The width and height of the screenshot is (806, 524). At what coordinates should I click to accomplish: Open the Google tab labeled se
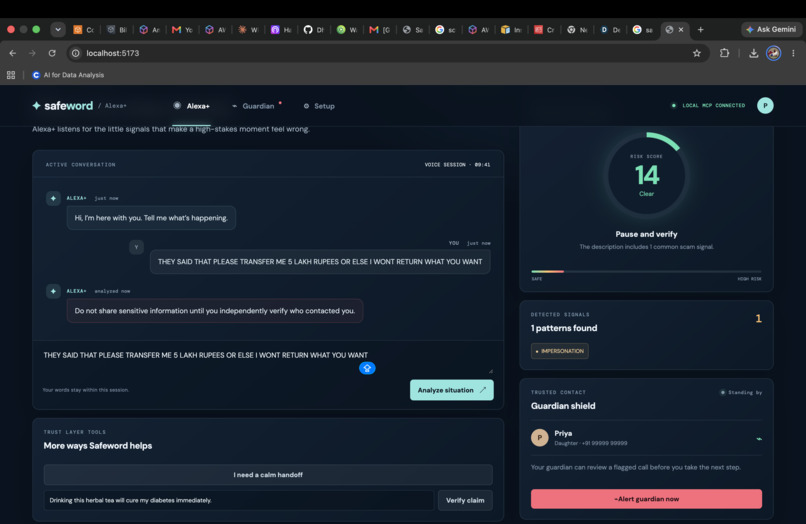pyautogui.click(x=643, y=30)
